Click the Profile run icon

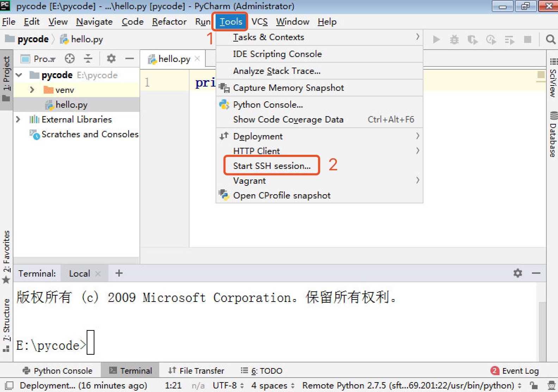491,39
